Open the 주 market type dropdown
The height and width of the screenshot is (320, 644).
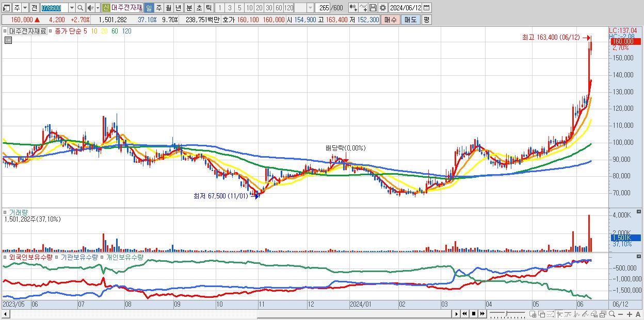[x=25, y=8]
